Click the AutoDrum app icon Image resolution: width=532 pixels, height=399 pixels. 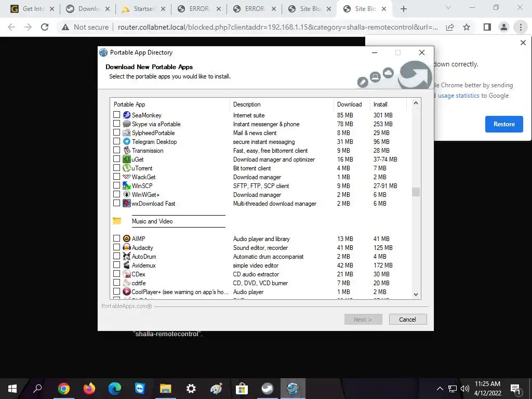tap(127, 256)
